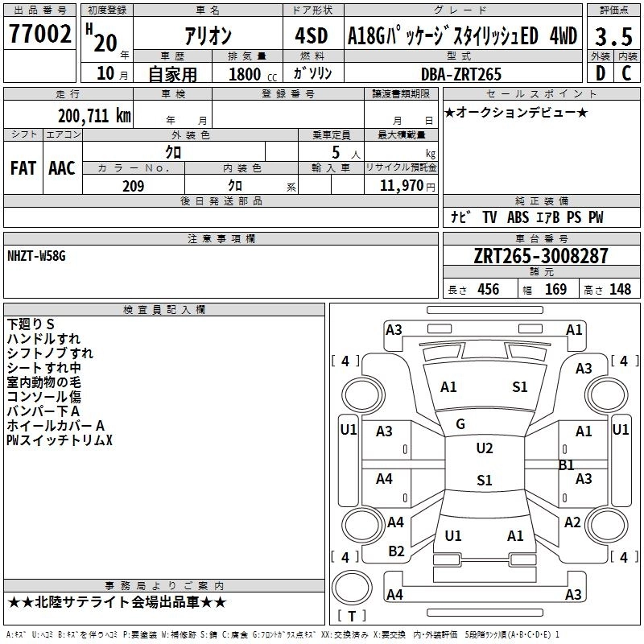
Task: Click the B1 damage marker on the diagram
Action: [x=566, y=465]
